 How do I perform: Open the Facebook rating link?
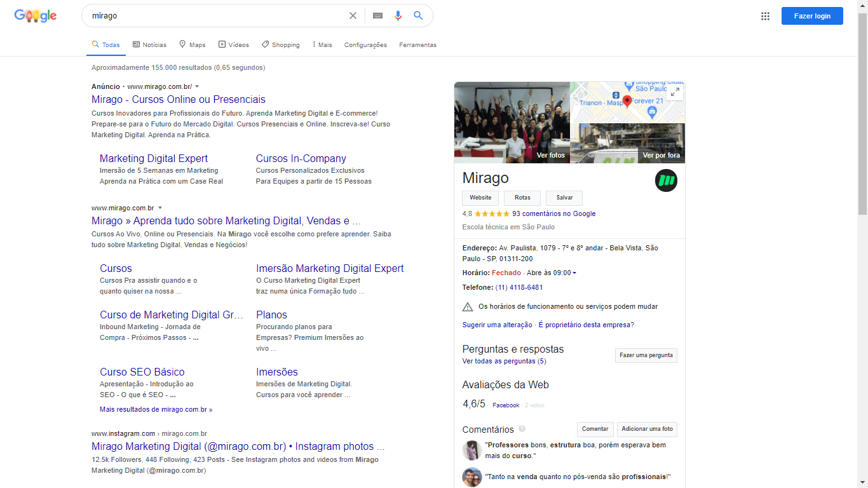click(506, 405)
